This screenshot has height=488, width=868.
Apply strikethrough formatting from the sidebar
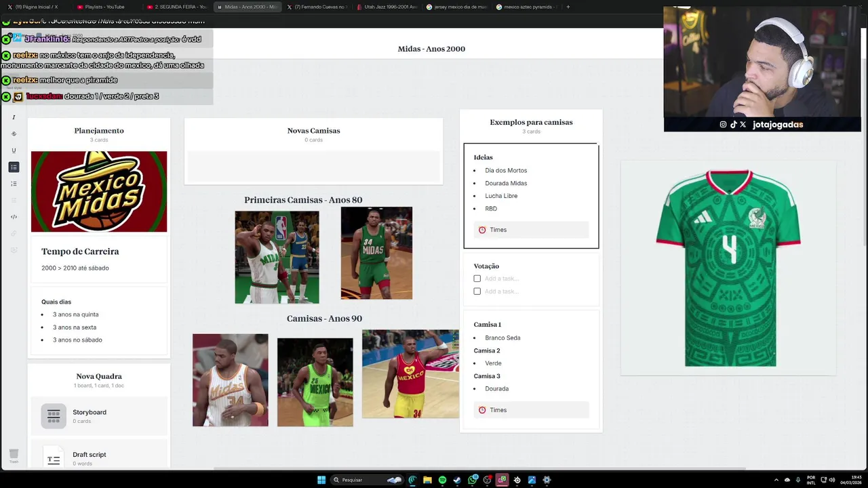point(14,134)
